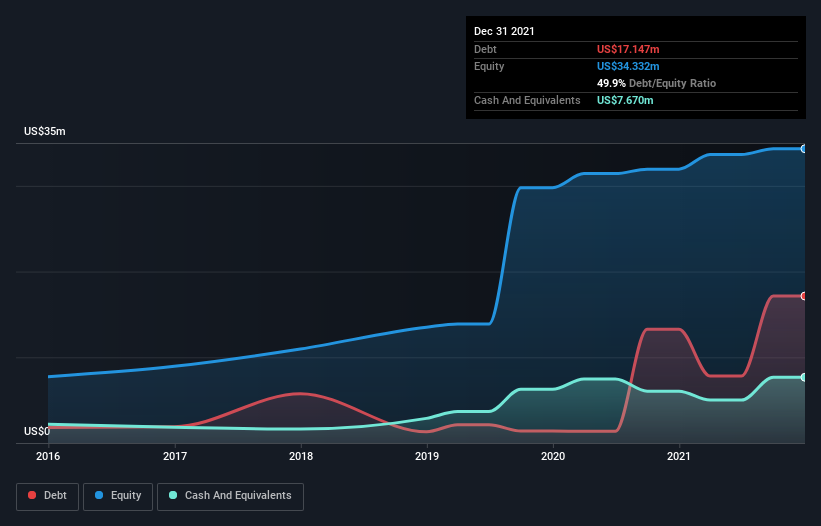Click the US$0 y-axis label
Viewport: 821px width, 526px height.
click(37, 431)
